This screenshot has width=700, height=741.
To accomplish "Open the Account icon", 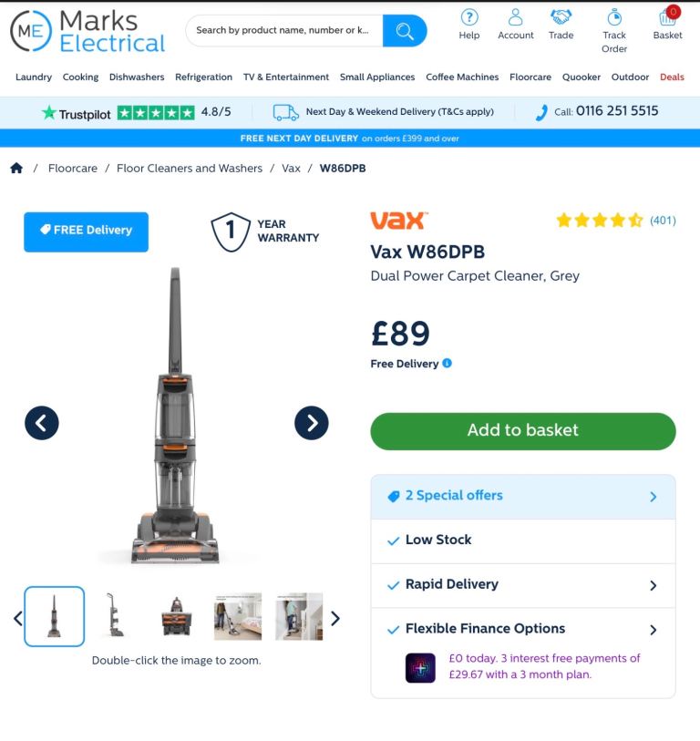I will pyautogui.click(x=515, y=18).
